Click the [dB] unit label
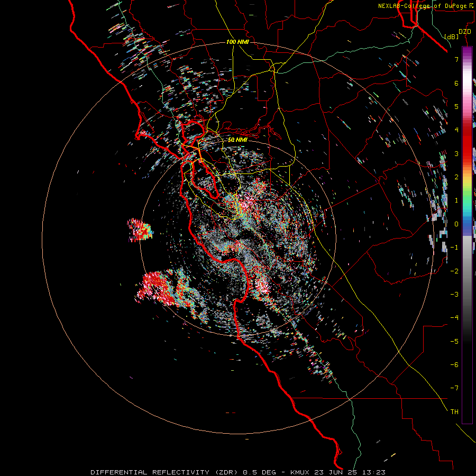Image resolution: width=476 pixels, height=476 pixels. pos(452,36)
